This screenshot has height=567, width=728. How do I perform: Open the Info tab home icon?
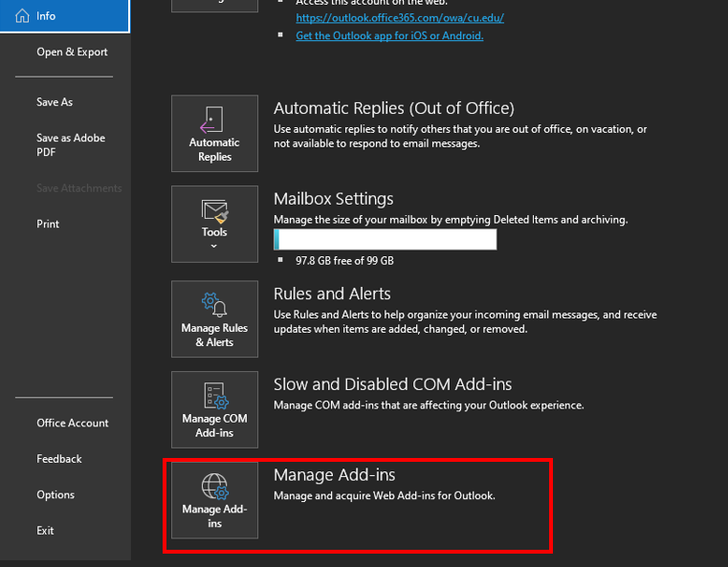(22, 16)
